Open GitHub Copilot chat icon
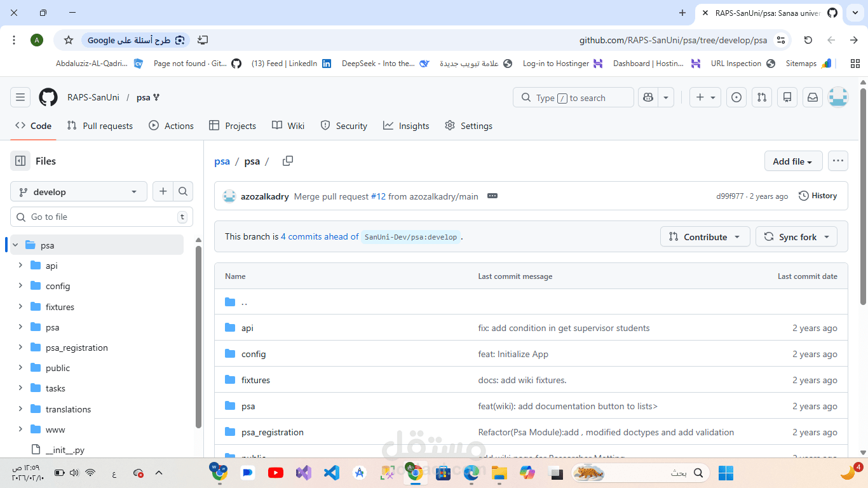This screenshot has height=488, width=868. click(x=648, y=97)
